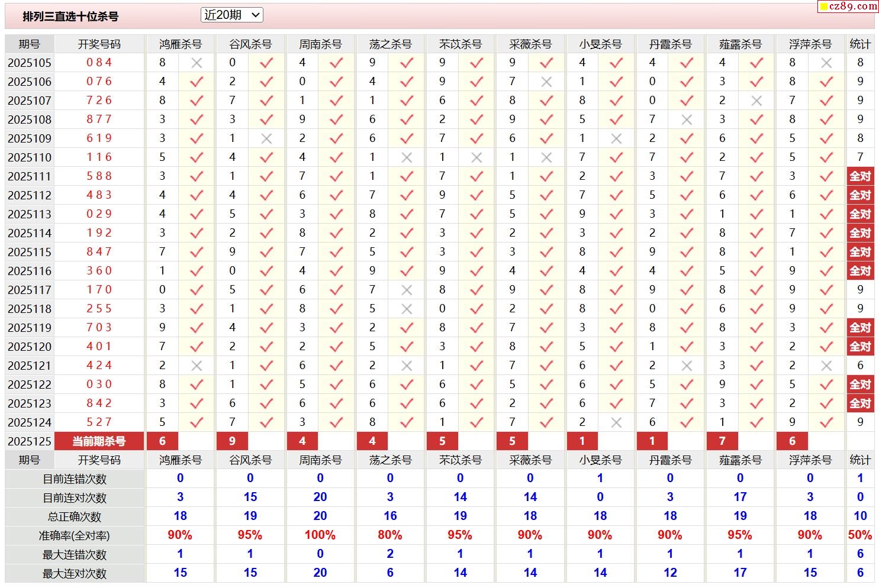Click the X mark for 丹霞杀号 in period 2025108
Viewport: 879px width, 588px height.
687,119
